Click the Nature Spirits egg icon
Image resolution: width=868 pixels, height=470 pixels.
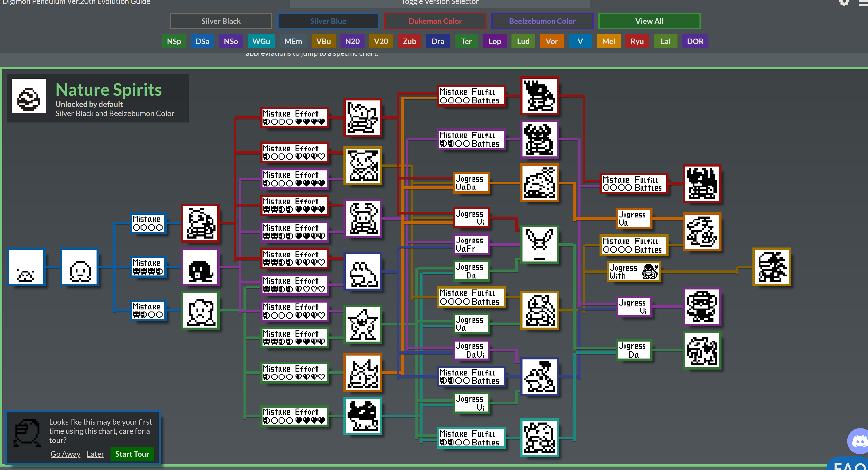[x=29, y=96]
